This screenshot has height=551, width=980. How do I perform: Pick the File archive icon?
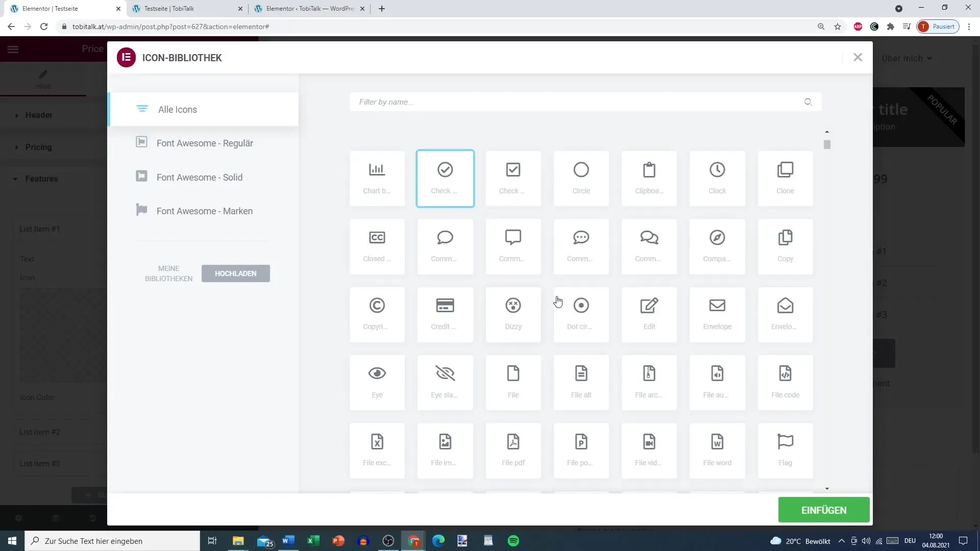[649, 383]
